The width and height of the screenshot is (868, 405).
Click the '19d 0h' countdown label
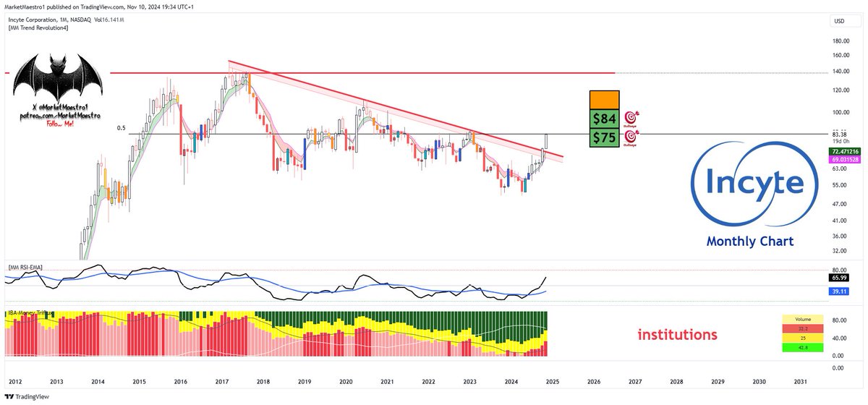coord(840,141)
